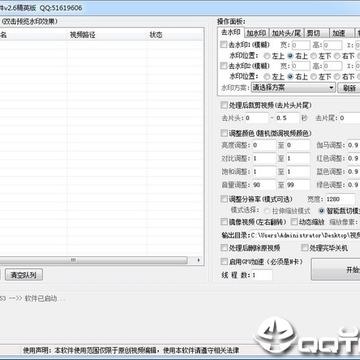Click the 亮度调整 minimum value field
The height and width of the screenshot is (360, 360).
tap(264, 145)
